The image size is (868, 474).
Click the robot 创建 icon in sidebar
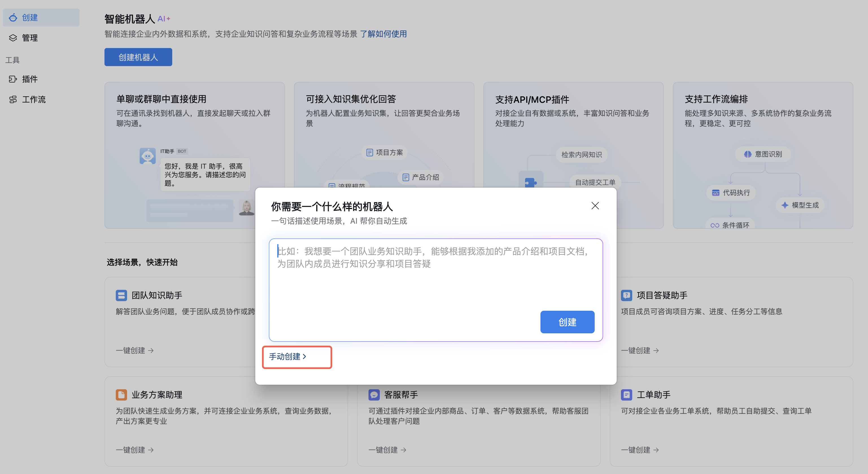(x=13, y=18)
